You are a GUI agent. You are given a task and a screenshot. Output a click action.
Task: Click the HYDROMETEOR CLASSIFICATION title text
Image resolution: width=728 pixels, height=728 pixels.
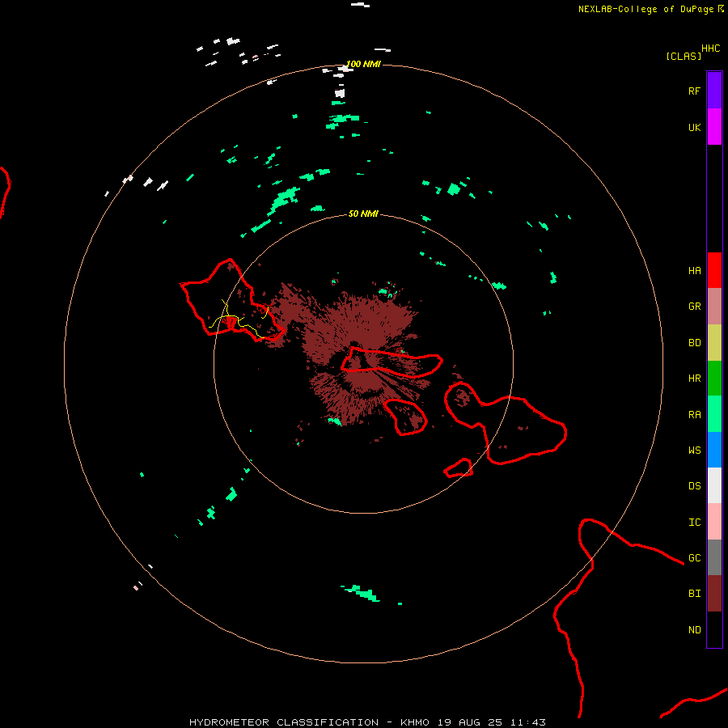coord(284,722)
